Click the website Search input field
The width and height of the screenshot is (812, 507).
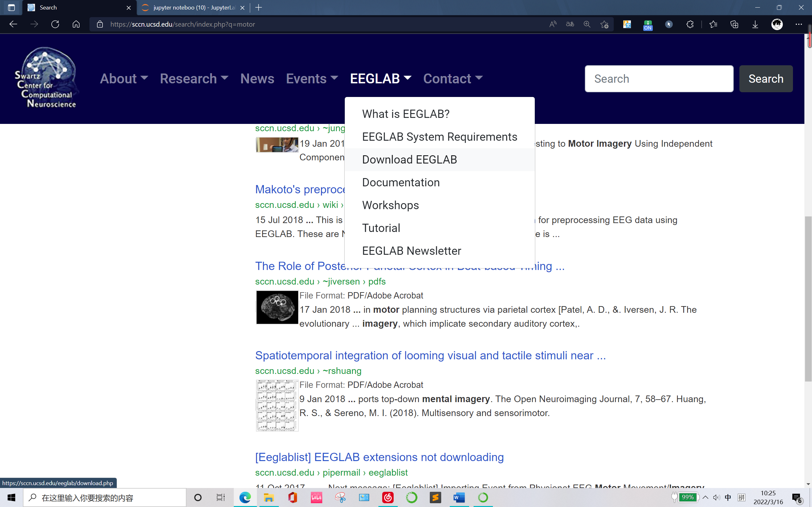pyautogui.click(x=659, y=79)
